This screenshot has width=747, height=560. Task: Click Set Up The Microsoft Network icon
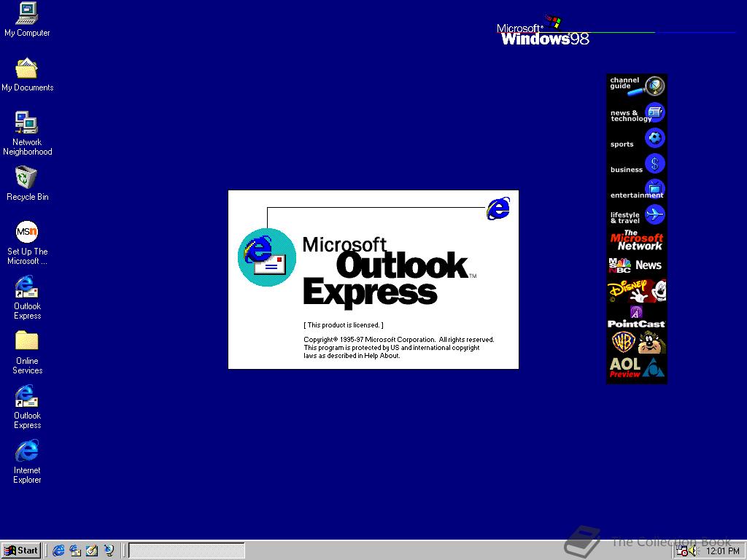27,242
